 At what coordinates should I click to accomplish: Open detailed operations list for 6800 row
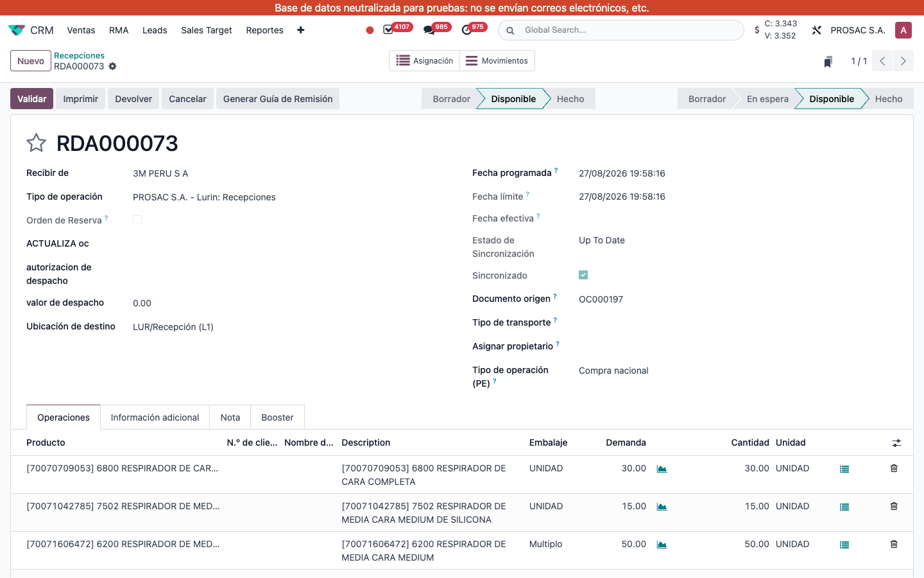coord(844,469)
